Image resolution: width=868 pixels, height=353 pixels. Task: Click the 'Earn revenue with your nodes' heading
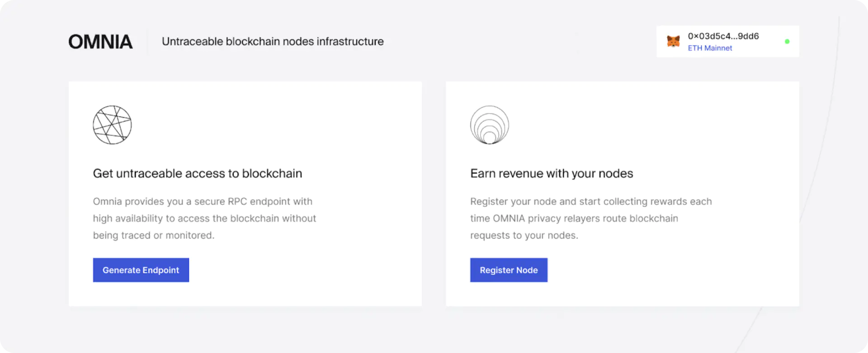click(552, 173)
